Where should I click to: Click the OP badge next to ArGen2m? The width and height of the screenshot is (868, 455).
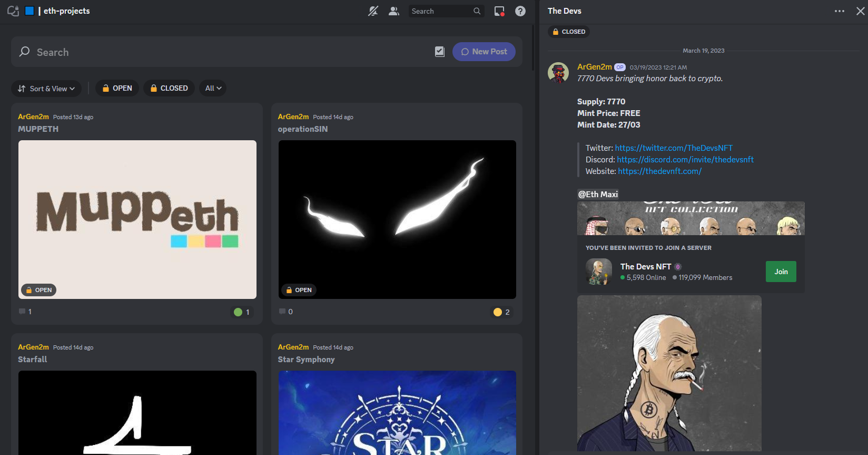tap(620, 67)
